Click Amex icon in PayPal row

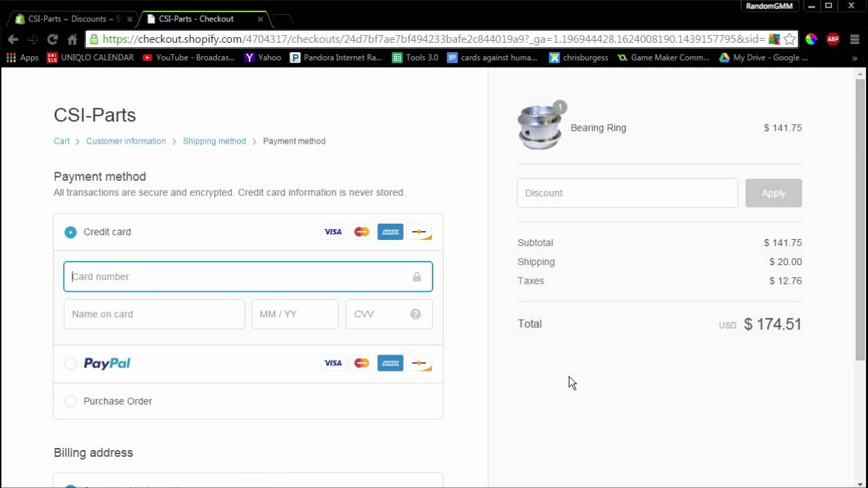click(391, 363)
